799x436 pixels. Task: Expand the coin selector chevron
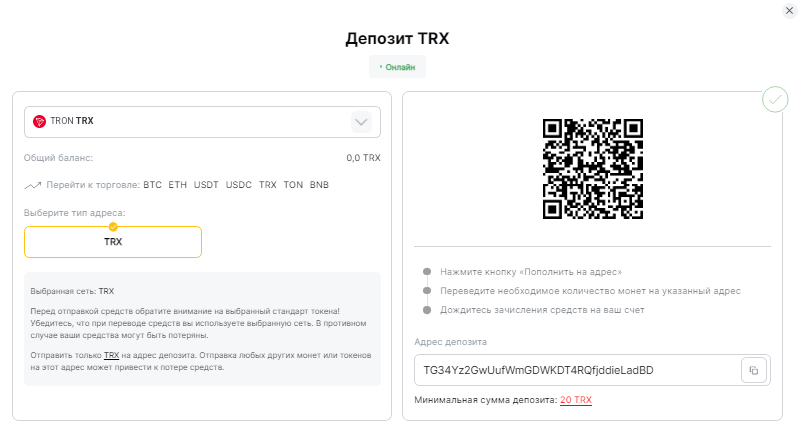[361, 122]
